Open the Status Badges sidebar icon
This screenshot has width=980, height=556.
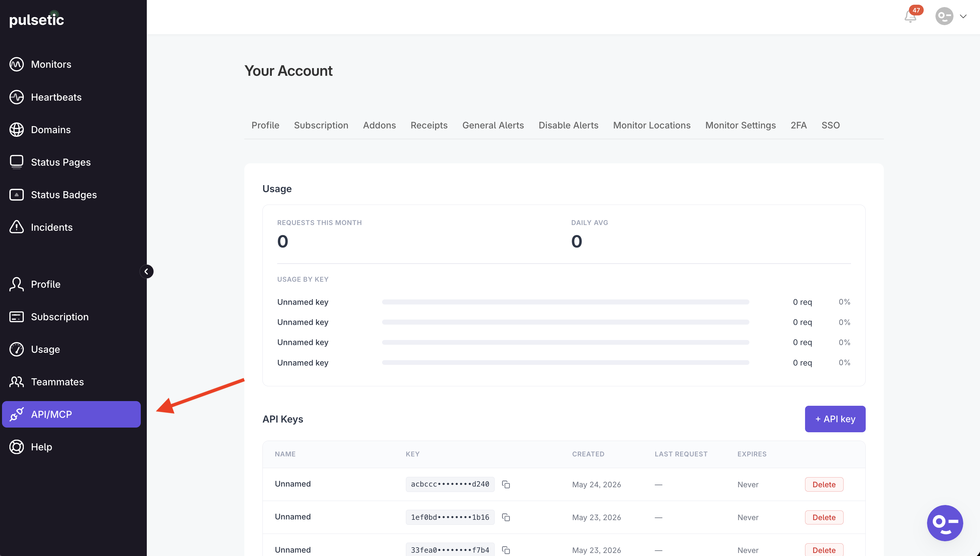click(x=16, y=195)
